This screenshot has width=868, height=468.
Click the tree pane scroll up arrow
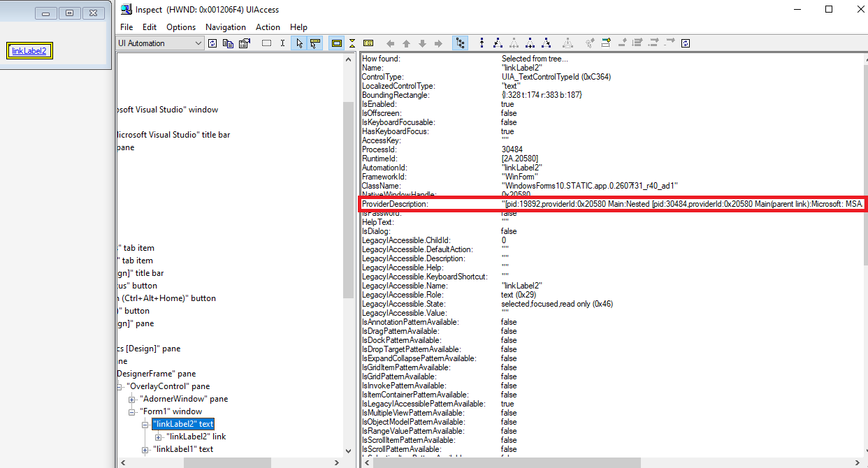349,59
